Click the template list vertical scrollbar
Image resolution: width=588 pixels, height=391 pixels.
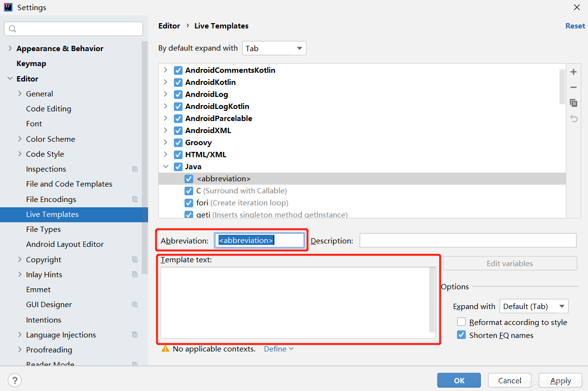tap(562, 87)
